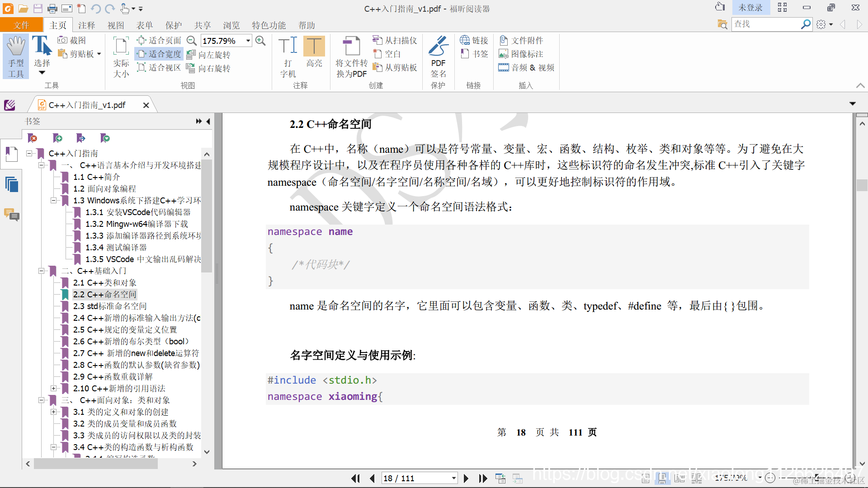Viewport: 868px width, 488px height.
Task: Open the 文件 menu
Action: click(21, 25)
